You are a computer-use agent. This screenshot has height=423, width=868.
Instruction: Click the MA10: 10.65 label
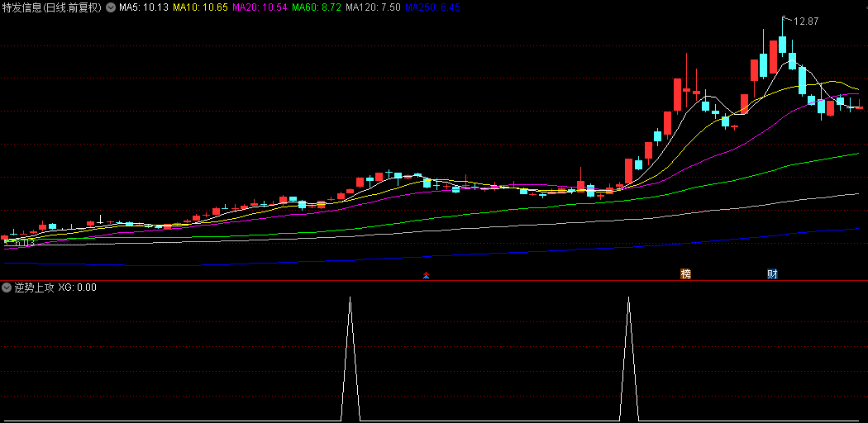tap(200, 7)
